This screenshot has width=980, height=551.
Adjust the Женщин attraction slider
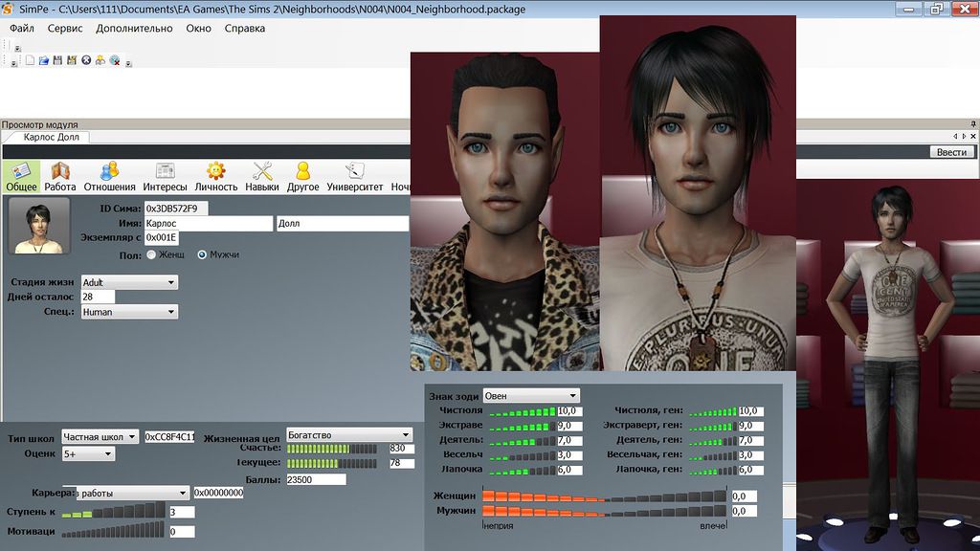click(x=605, y=496)
